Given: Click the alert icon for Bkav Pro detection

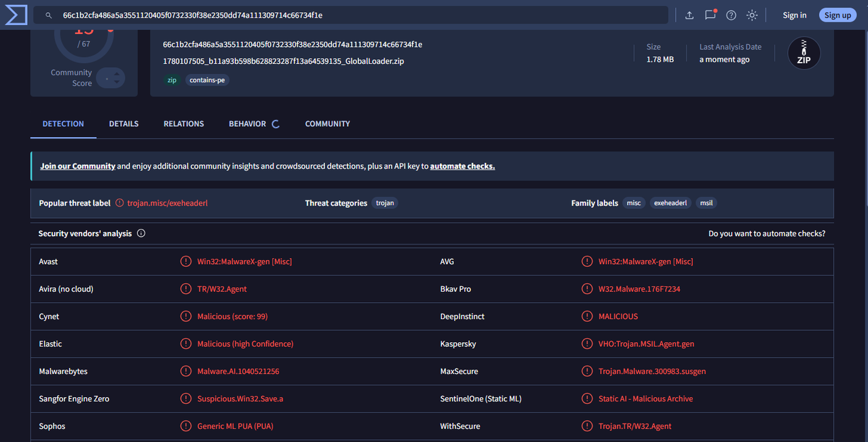Looking at the screenshot, I should click(x=587, y=289).
